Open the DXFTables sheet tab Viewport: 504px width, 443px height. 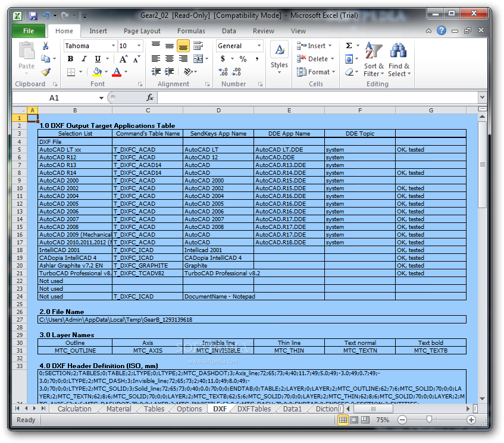(254, 409)
